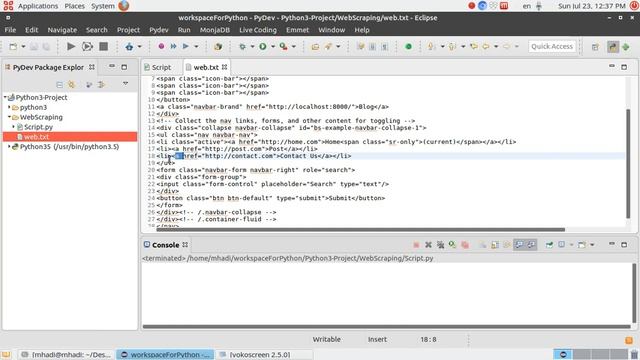The width and height of the screenshot is (640, 360).
Task: Close the web.txt editor tab
Action: pos(224,67)
